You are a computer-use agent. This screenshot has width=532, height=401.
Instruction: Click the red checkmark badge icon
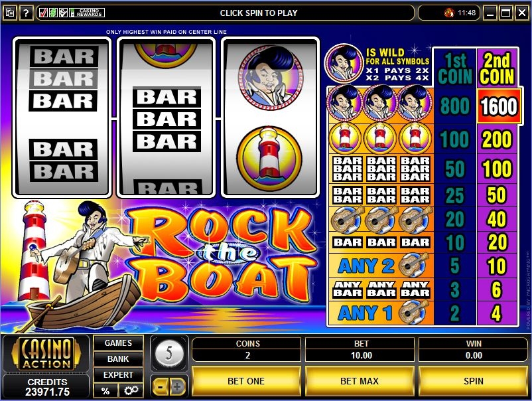(43, 13)
